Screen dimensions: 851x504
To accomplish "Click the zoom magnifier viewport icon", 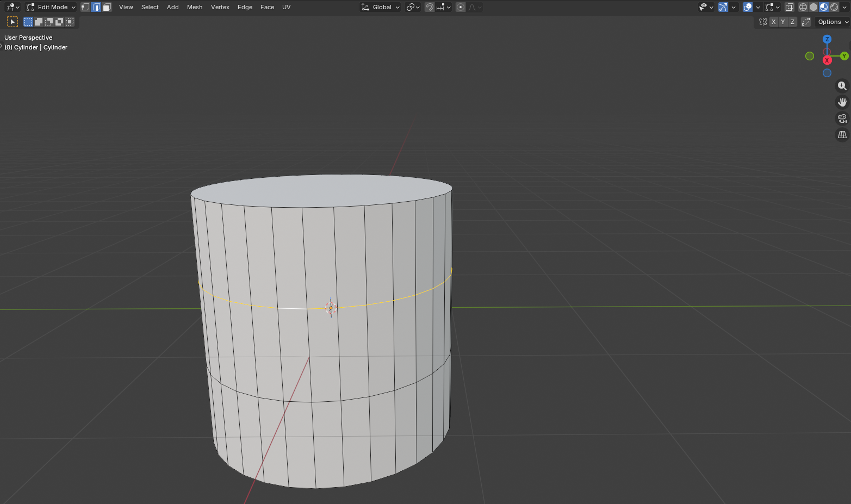I will pyautogui.click(x=842, y=86).
